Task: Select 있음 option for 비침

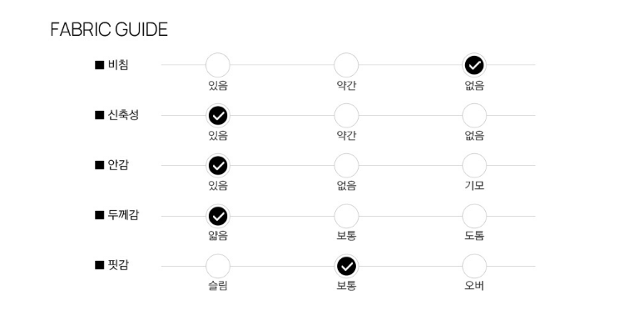Action: [218, 65]
